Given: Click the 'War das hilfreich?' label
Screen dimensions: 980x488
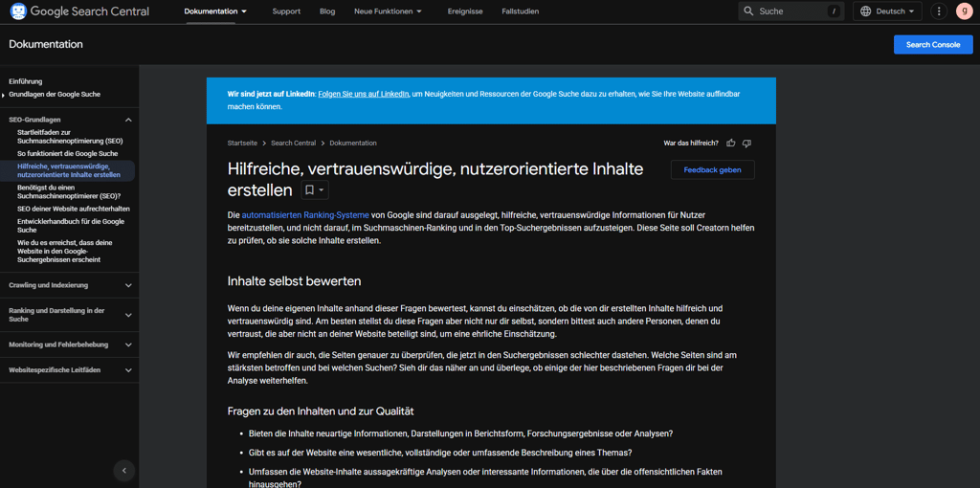Looking at the screenshot, I should [691, 144].
